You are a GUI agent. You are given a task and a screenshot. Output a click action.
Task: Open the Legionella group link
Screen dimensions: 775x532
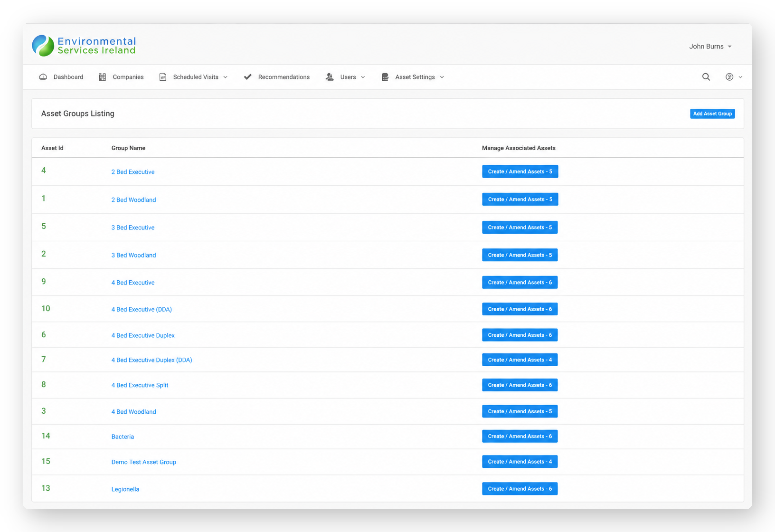click(x=125, y=489)
